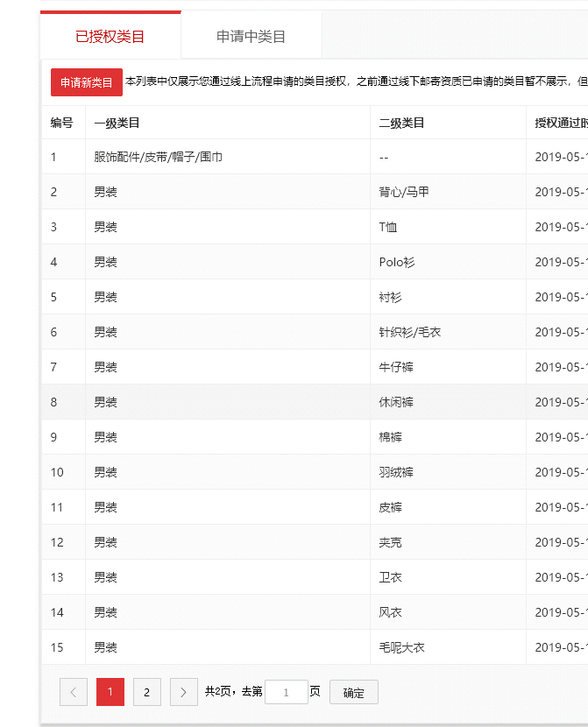Select page 1 in pagination

tap(110, 692)
